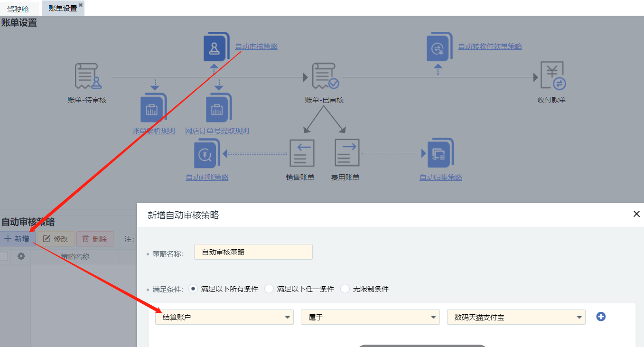Click the 策略名称 input field
Screen dimensions: 644x347
tap(253, 252)
